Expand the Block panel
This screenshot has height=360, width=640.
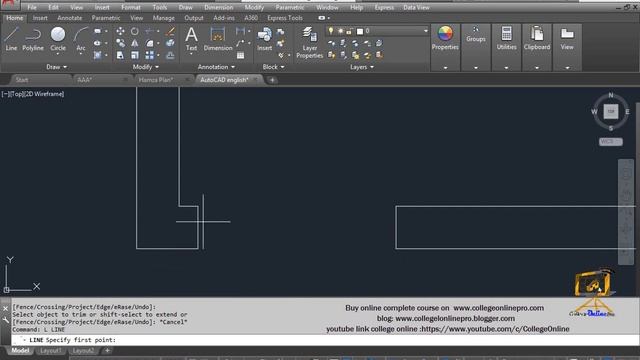pyautogui.click(x=273, y=67)
